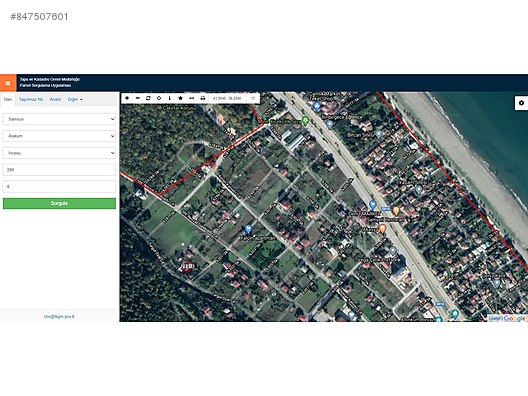Click the refresh arrows map icon
Viewport: 528px width, 396px height.
pos(148,98)
